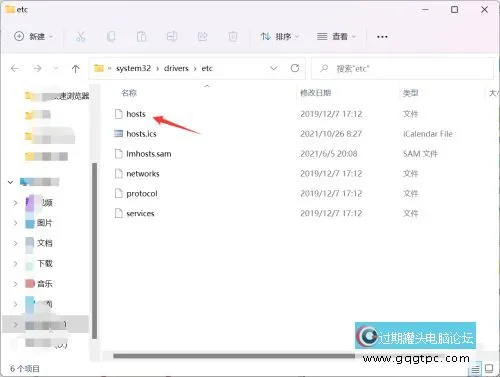Open recent locations chevron dropdown
Image resolution: width=500 pixels, height=377 pixels.
click(x=56, y=69)
